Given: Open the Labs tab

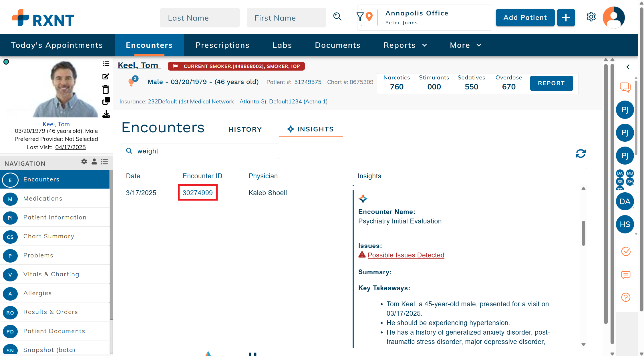Looking at the screenshot, I should pyautogui.click(x=282, y=45).
